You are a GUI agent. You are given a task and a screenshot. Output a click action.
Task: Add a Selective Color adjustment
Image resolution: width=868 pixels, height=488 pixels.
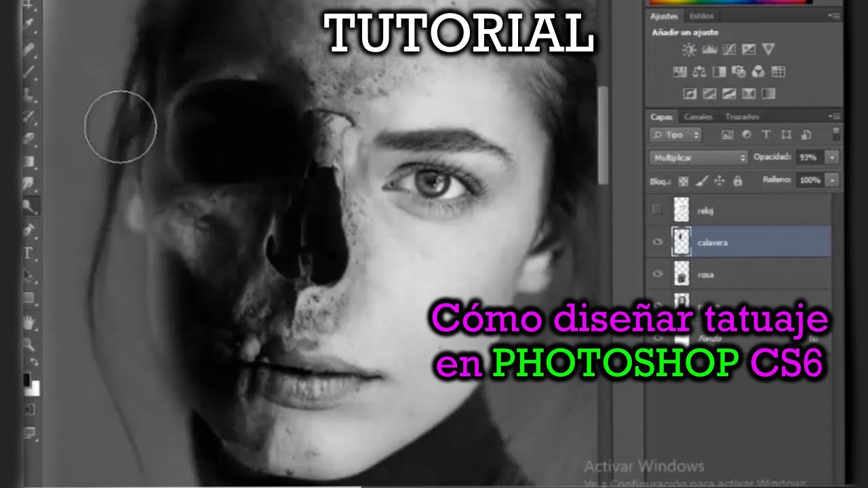(749, 94)
